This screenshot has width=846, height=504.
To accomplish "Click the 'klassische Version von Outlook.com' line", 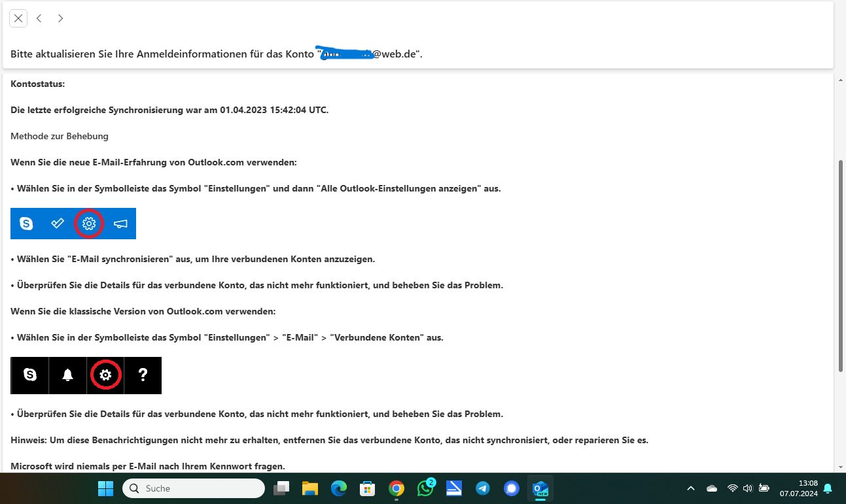I will [143, 311].
